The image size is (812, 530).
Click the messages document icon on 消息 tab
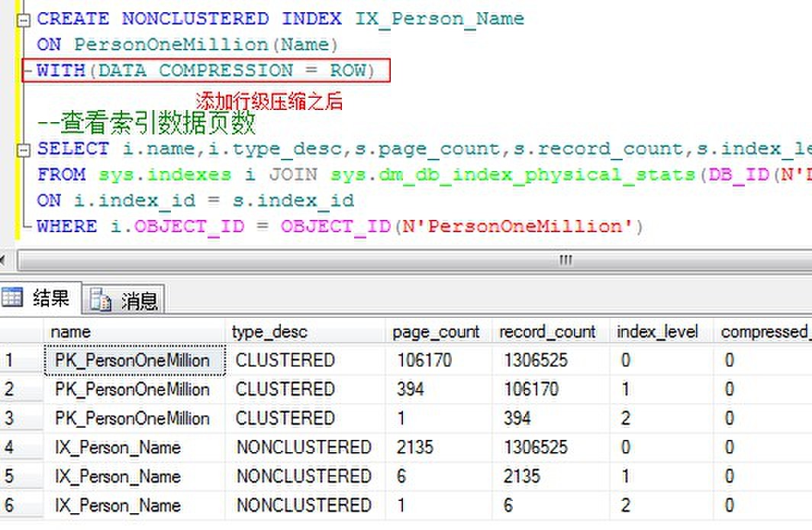pyautogui.click(x=100, y=299)
